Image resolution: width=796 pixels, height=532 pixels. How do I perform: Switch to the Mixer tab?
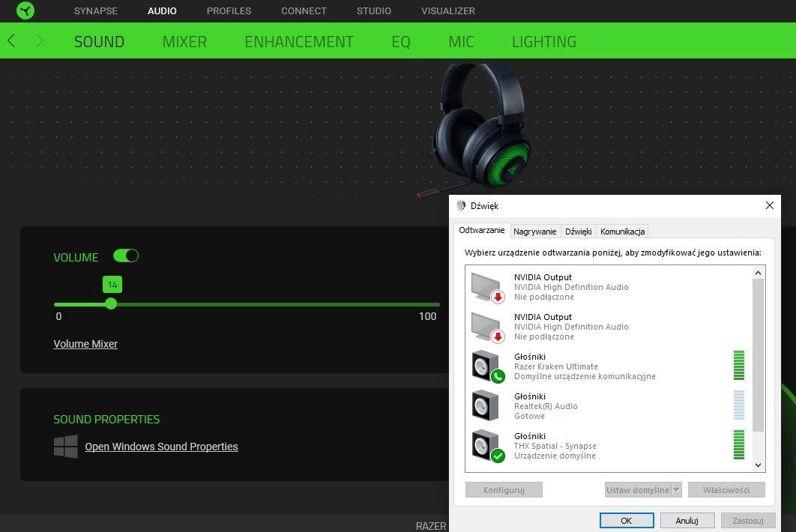[185, 42]
